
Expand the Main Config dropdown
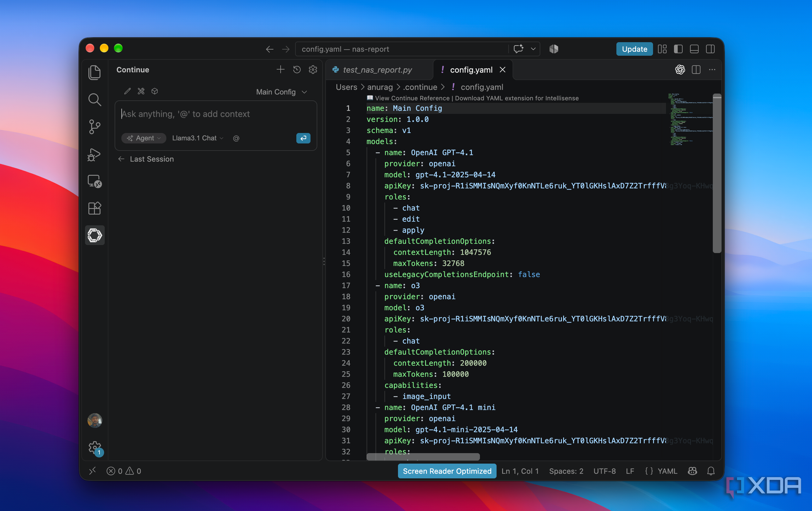(x=282, y=92)
